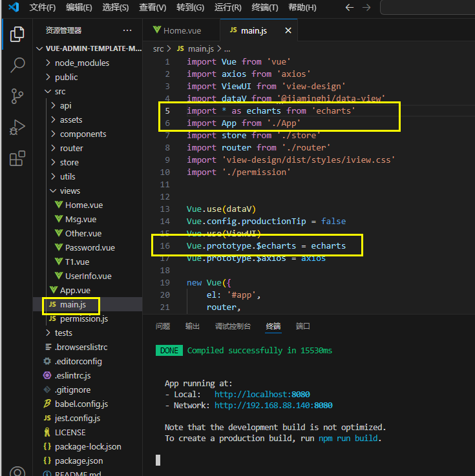Expand the store folder
475x476 pixels.
[88, 162]
